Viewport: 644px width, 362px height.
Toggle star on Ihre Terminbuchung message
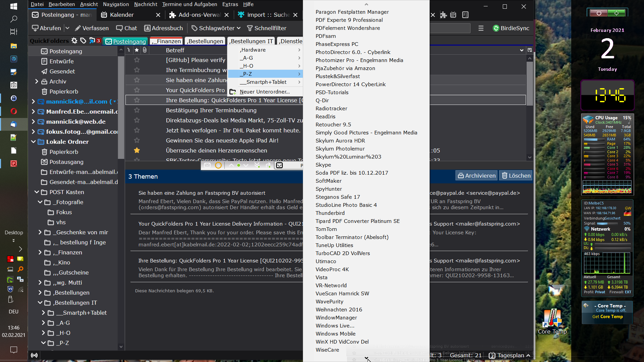click(137, 70)
